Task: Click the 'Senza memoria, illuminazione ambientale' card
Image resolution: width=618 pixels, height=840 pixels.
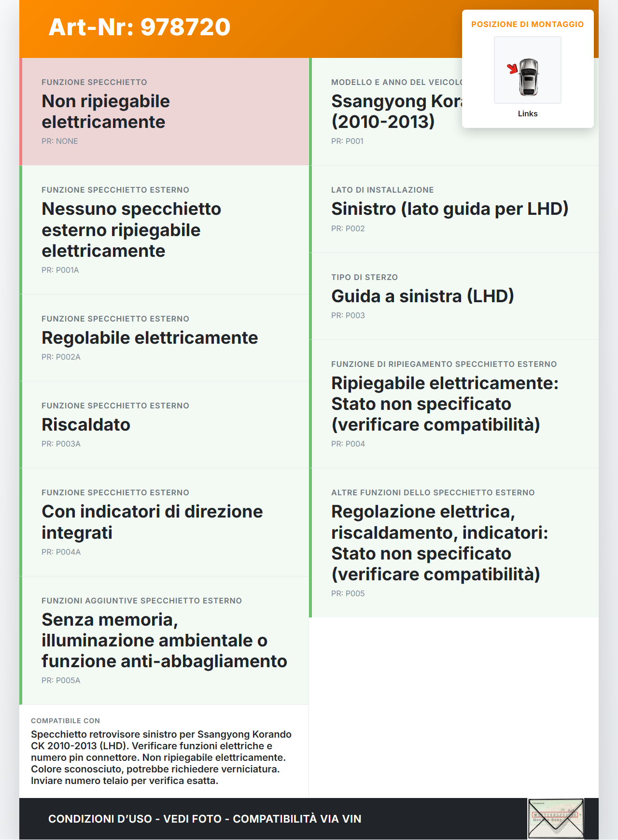Action: point(164,640)
